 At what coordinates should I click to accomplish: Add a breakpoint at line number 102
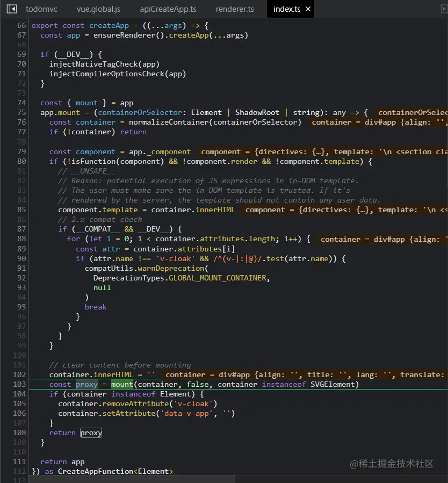19,374
